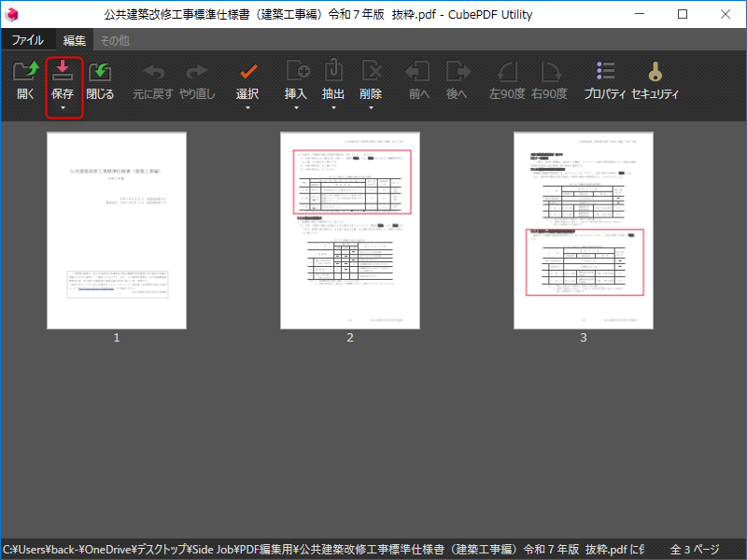The width and height of the screenshot is (747, 560).
Task: Click the 閉じる (Close file) icon
Action: coord(100,73)
